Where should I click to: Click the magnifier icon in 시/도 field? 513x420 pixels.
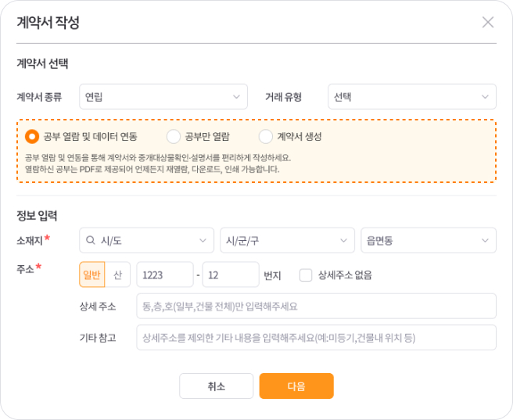pos(90,240)
